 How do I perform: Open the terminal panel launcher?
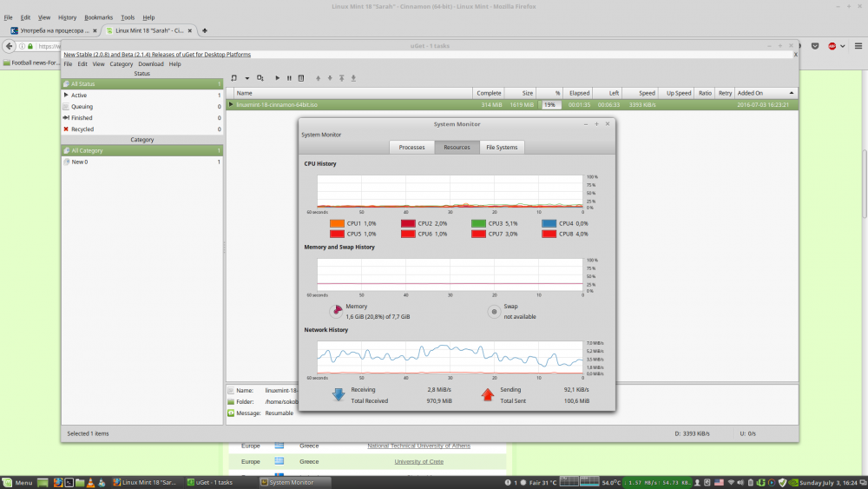coord(69,482)
